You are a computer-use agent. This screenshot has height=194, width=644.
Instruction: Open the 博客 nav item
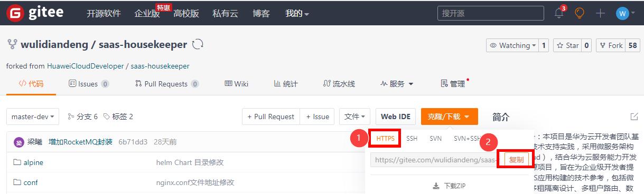pos(262,13)
